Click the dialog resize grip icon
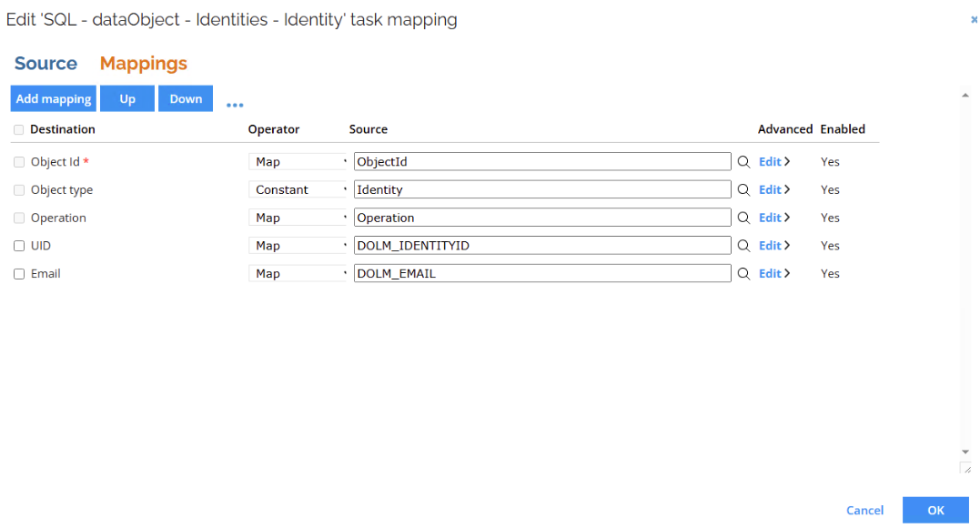 966,469
